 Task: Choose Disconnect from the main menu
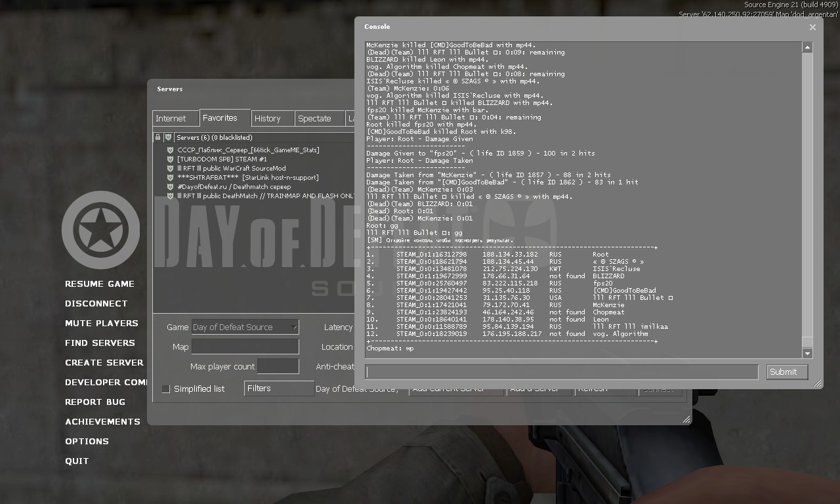[96, 303]
